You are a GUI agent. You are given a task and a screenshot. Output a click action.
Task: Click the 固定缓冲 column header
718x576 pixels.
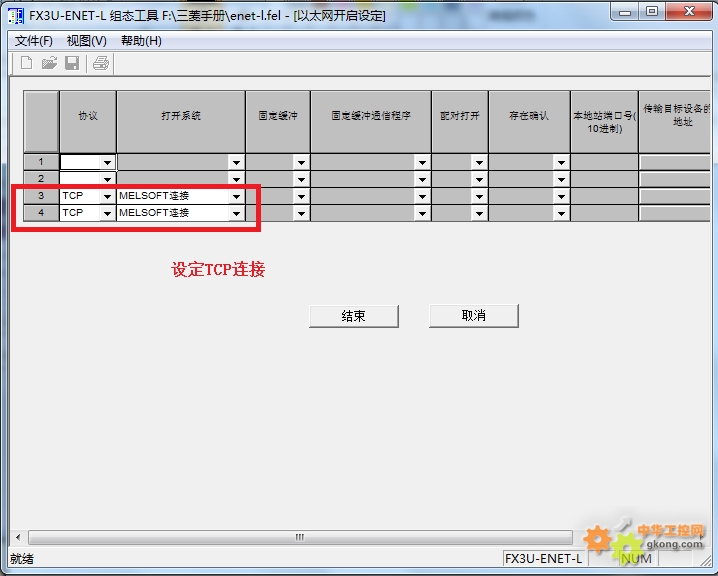(278, 121)
